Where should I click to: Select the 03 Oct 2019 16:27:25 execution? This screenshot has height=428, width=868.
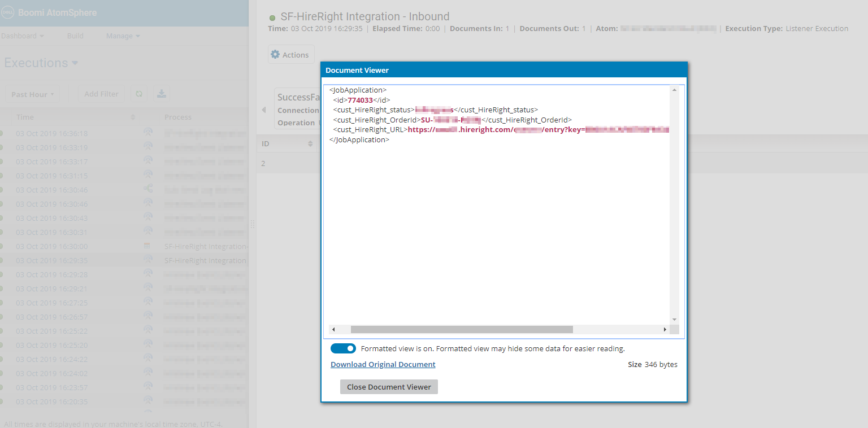[51, 303]
